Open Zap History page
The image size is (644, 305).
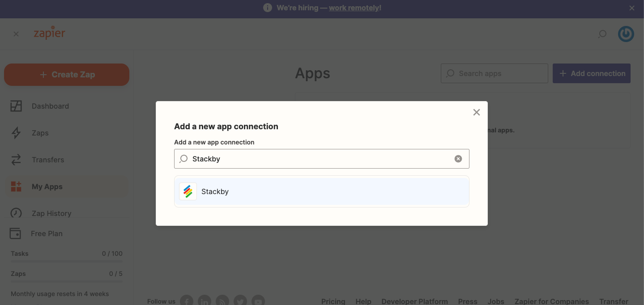coord(51,213)
